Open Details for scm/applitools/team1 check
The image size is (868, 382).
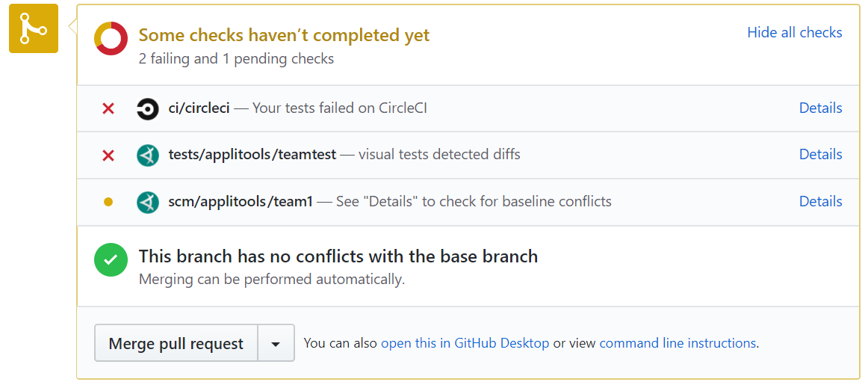pos(820,202)
